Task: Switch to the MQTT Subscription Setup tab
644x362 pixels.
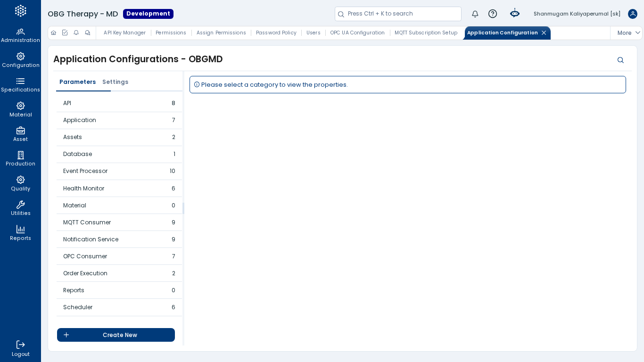Action: click(x=426, y=33)
